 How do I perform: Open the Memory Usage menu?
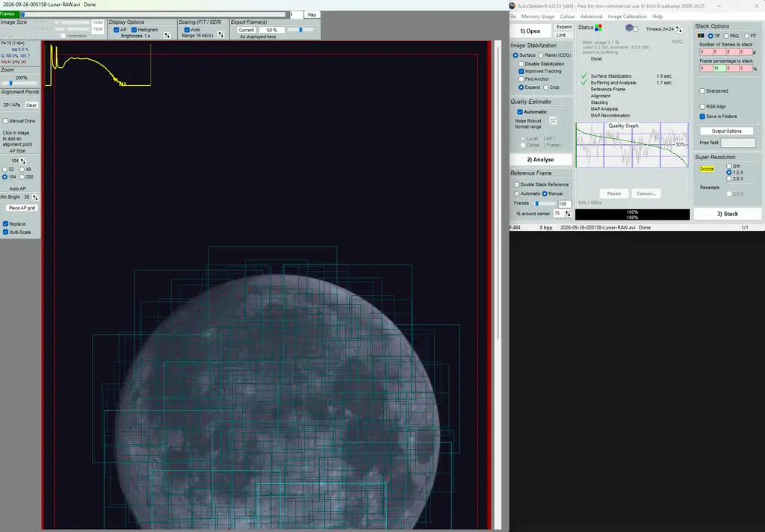pyautogui.click(x=538, y=16)
